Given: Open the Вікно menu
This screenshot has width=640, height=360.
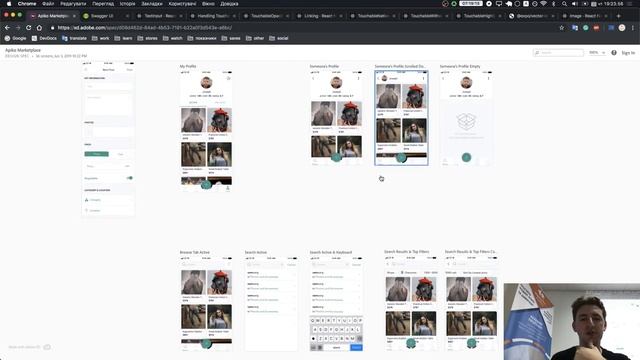Looking at the screenshot, I should click(x=208, y=4).
